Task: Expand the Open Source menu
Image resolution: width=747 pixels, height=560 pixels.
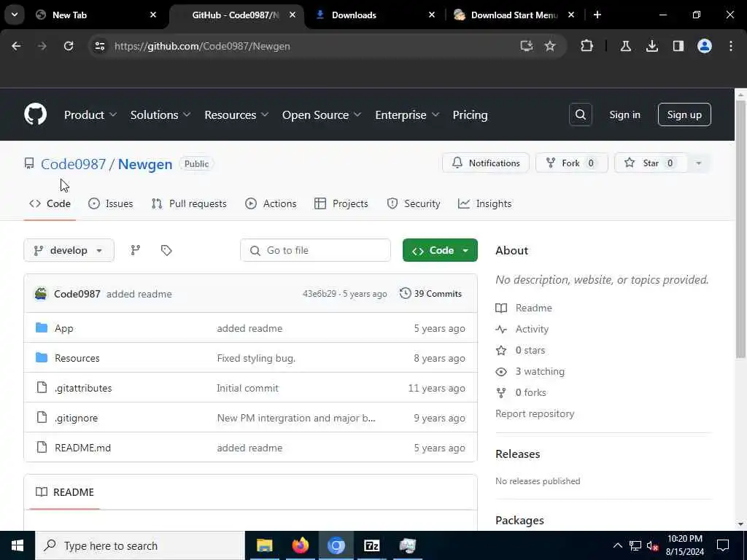Action: point(322,114)
